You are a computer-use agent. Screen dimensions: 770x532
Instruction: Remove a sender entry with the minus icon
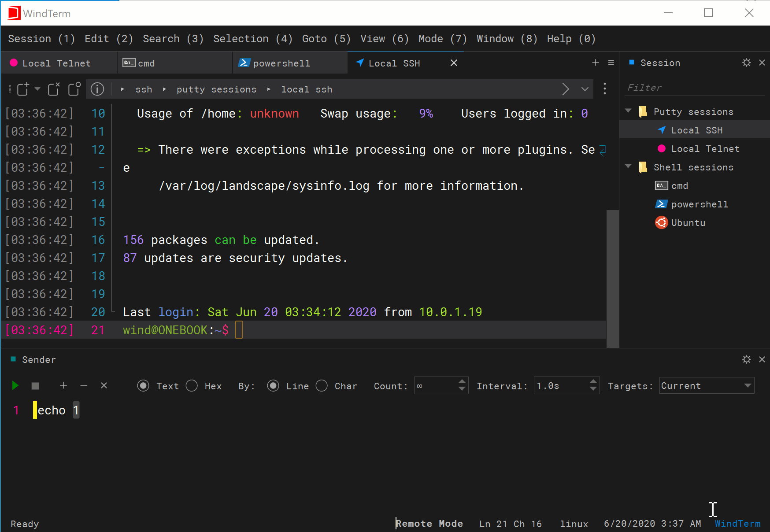point(84,385)
